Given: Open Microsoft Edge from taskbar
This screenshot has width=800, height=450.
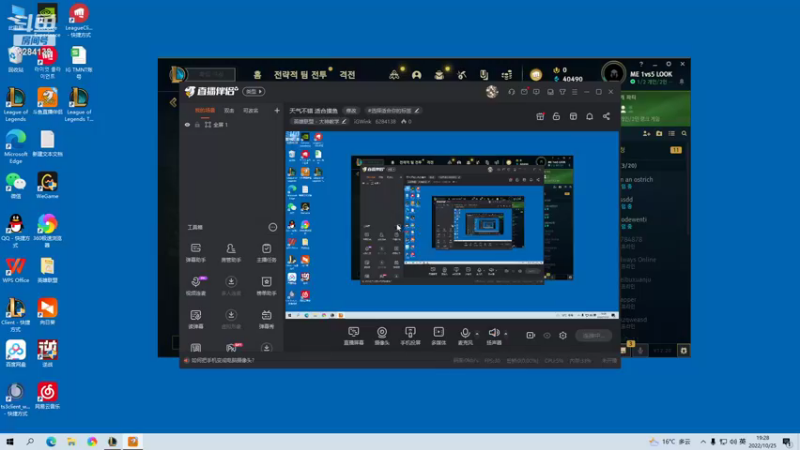Looking at the screenshot, I should tap(51, 441).
